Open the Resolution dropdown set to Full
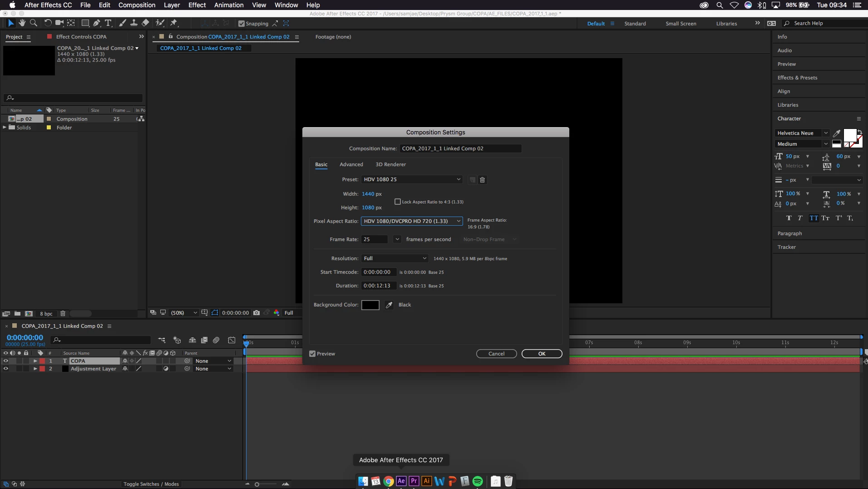The height and width of the screenshot is (489, 868). 395,258
